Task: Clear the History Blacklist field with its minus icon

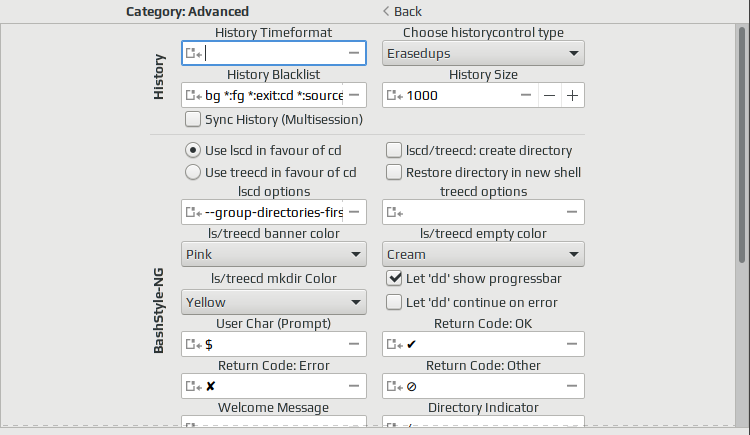Action: coord(354,95)
